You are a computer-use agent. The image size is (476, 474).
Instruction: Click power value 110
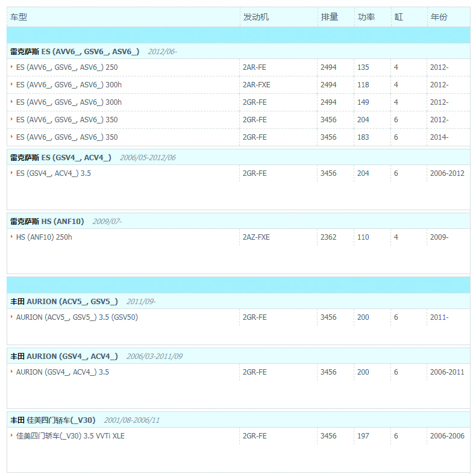[363, 237]
